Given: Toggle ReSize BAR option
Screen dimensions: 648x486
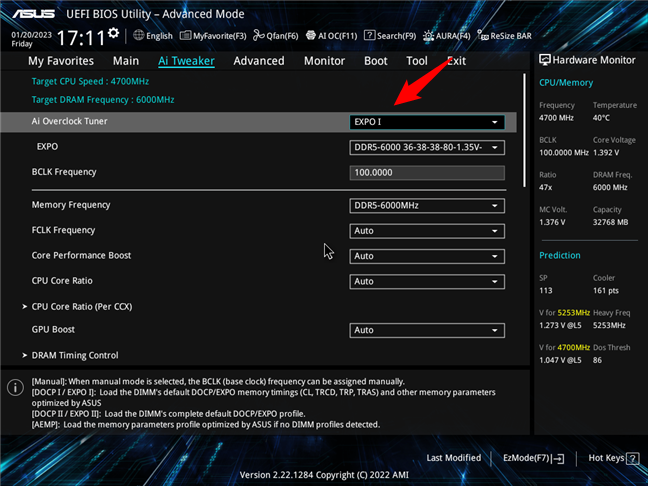Looking at the screenshot, I should point(504,36).
